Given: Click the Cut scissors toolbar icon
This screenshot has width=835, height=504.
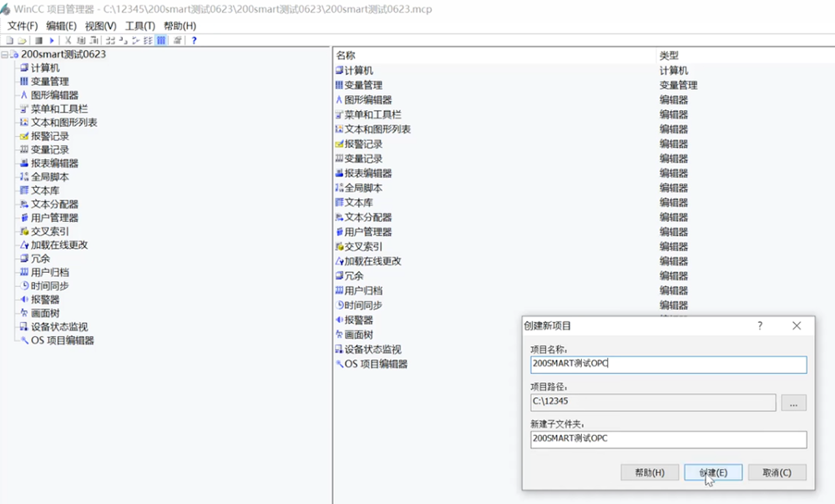Looking at the screenshot, I should [68, 40].
